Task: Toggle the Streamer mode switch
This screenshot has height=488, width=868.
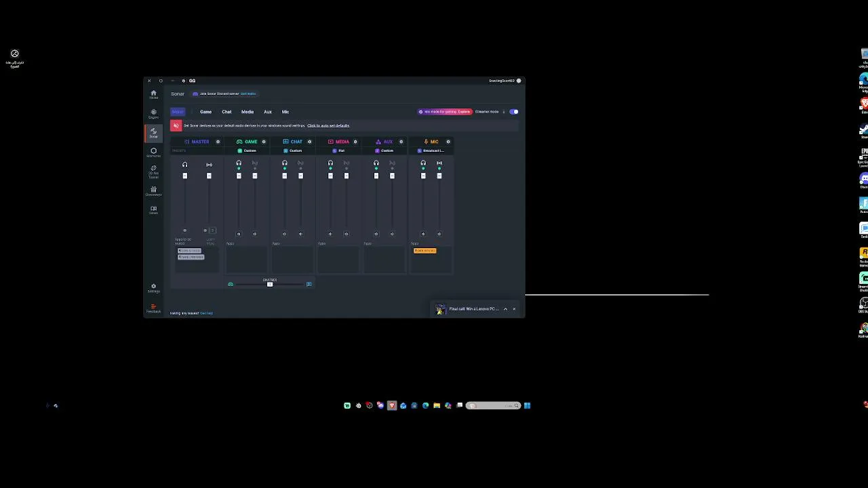Action: click(x=513, y=112)
